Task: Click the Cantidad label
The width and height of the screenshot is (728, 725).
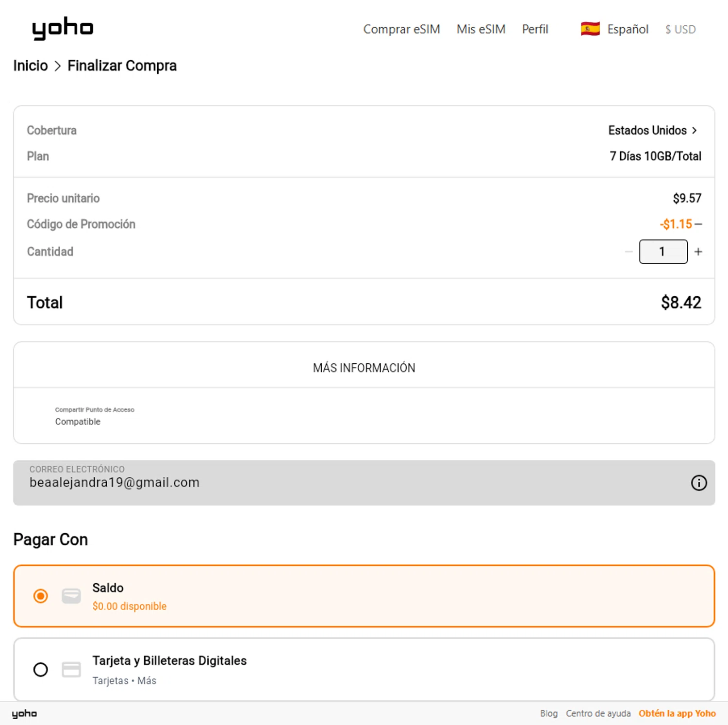Action: [x=50, y=252]
